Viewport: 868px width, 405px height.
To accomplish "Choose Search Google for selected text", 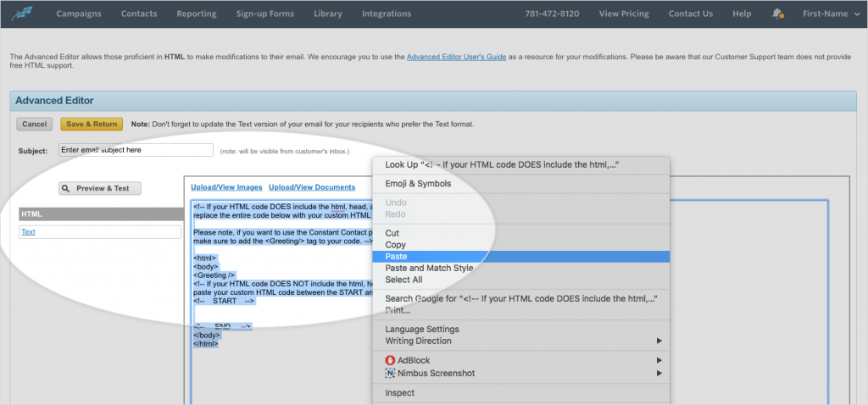I will (521, 299).
